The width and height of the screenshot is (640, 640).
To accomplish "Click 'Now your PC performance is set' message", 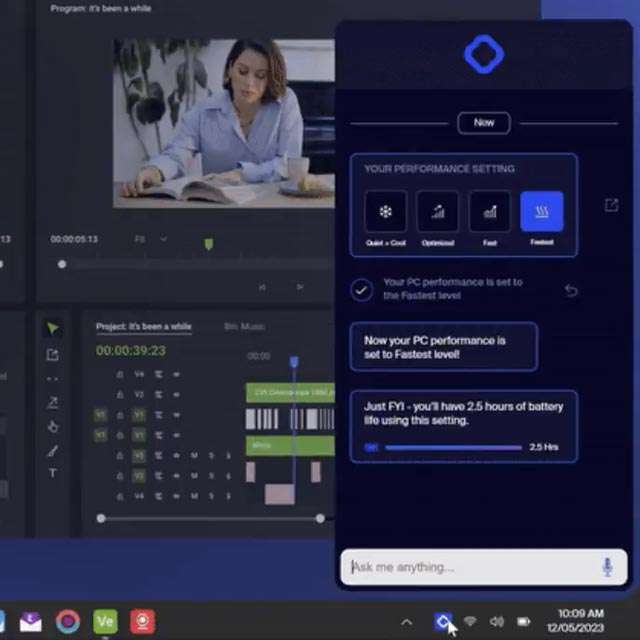I will (x=444, y=347).
